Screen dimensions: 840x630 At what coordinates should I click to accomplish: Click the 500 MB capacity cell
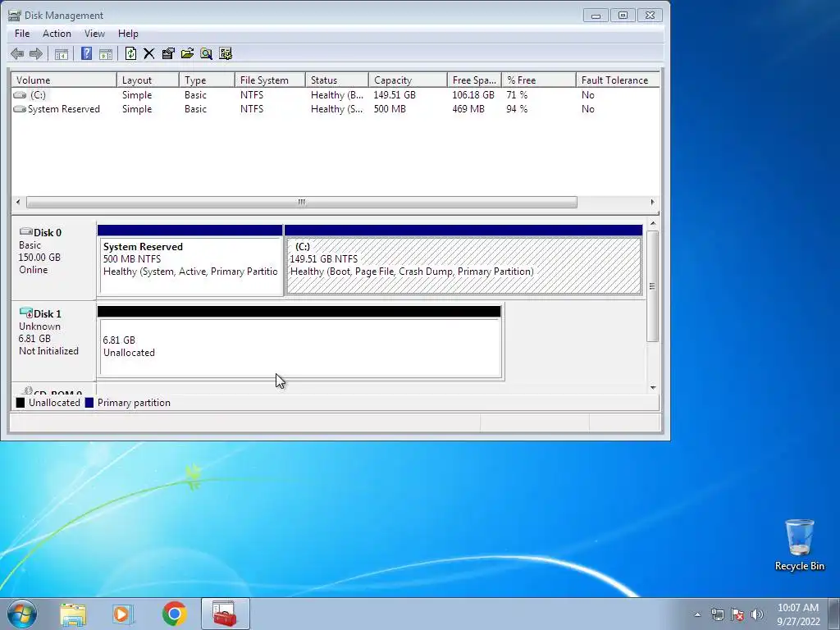[390, 109]
